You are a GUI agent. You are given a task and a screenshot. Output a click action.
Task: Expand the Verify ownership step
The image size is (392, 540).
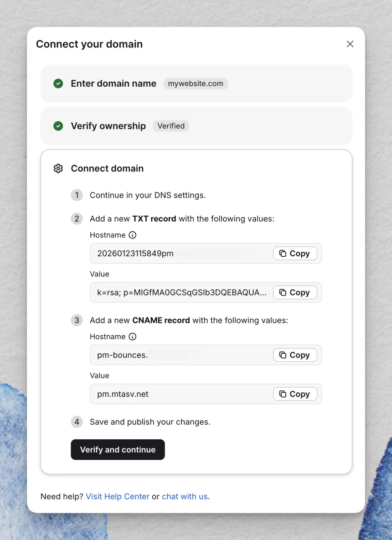point(108,126)
